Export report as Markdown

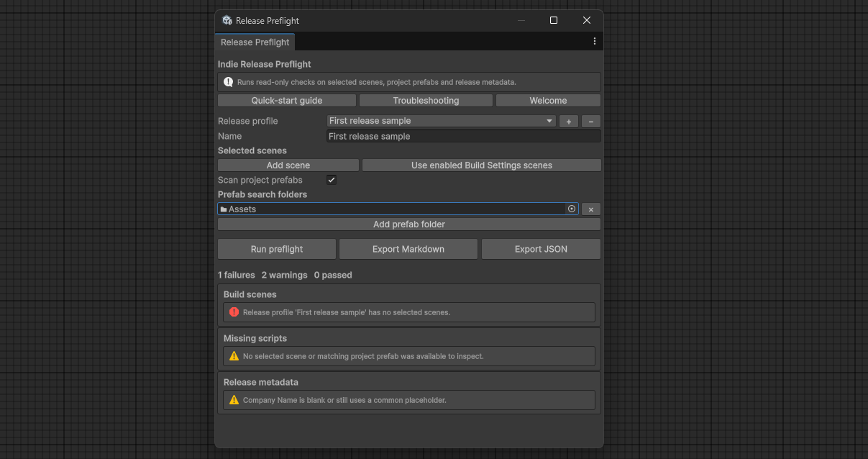[x=408, y=249]
